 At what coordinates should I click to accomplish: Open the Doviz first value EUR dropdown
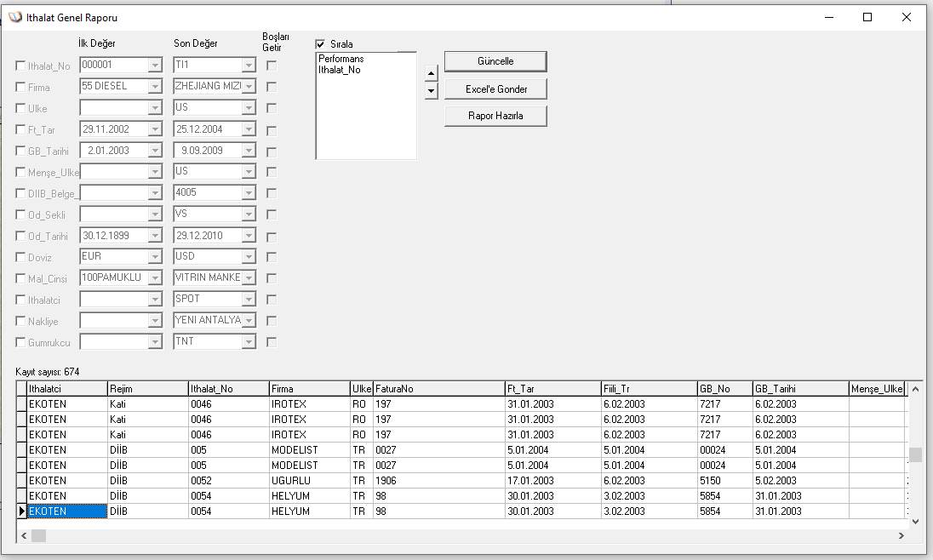click(155, 256)
